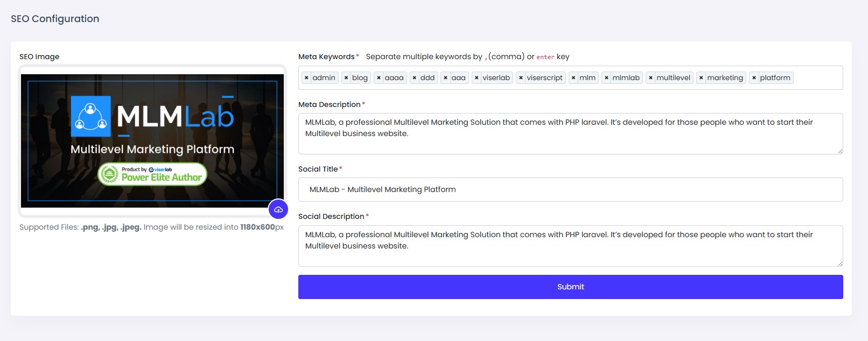Click the 'Supported Files' hint text
This screenshot has height=341, width=868.
151,227
